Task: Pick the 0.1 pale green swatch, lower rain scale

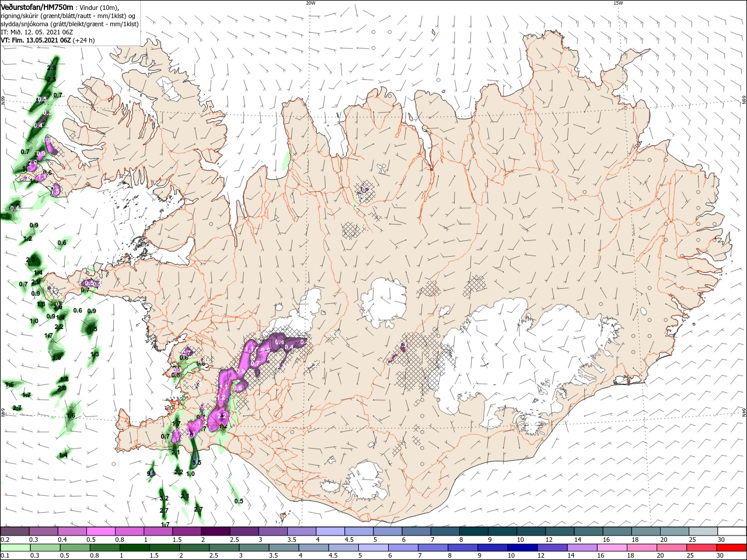Action: [15, 548]
